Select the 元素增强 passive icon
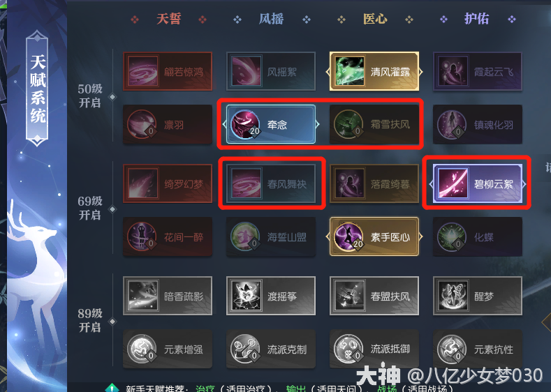Screen dimensions: 551x392 142,349
